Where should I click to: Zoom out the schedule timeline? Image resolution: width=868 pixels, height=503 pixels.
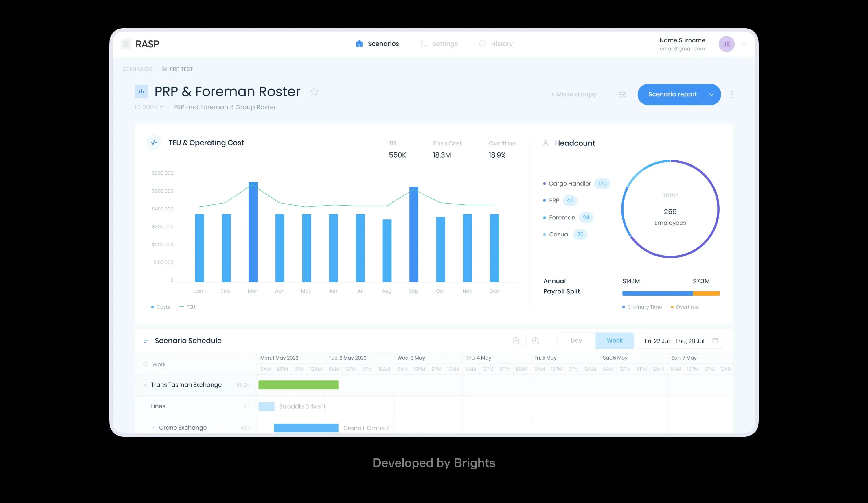[x=516, y=341]
